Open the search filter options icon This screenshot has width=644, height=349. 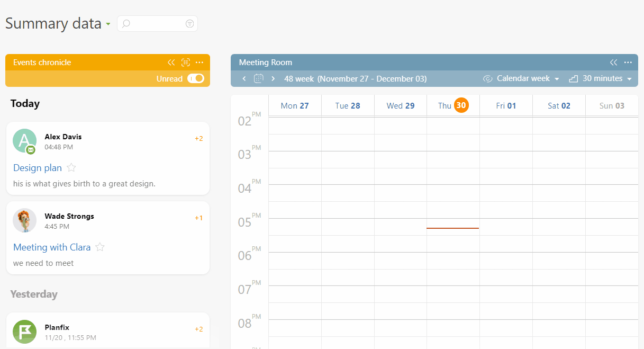tap(189, 24)
